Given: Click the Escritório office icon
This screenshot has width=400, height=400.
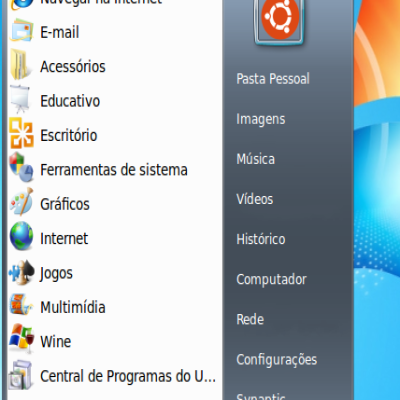Looking at the screenshot, I should pyautogui.click(x=22, y=134).
